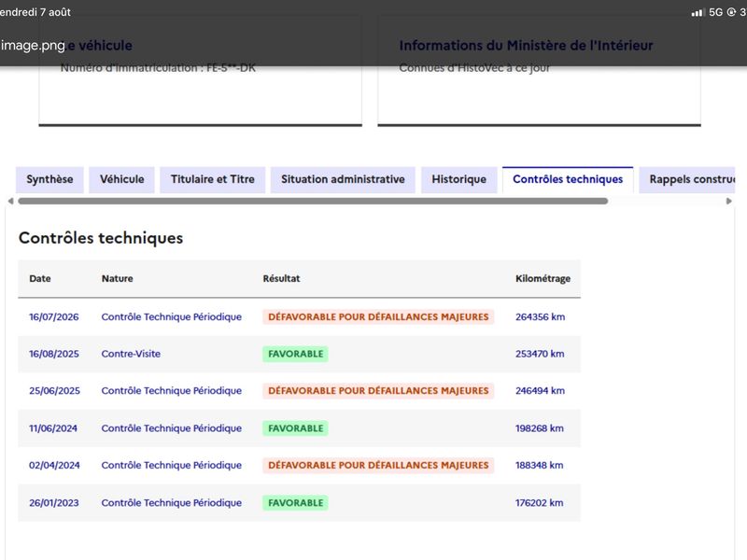The height and width of the screenshot is (560, 747).
Task: Go to the Historique tab
Action: (x=458, y=179)
